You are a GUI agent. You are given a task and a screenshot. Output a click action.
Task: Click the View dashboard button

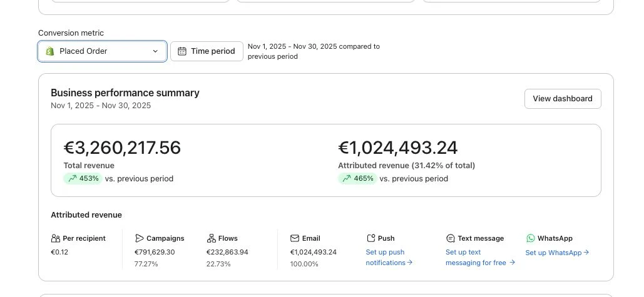coord(563,99)
